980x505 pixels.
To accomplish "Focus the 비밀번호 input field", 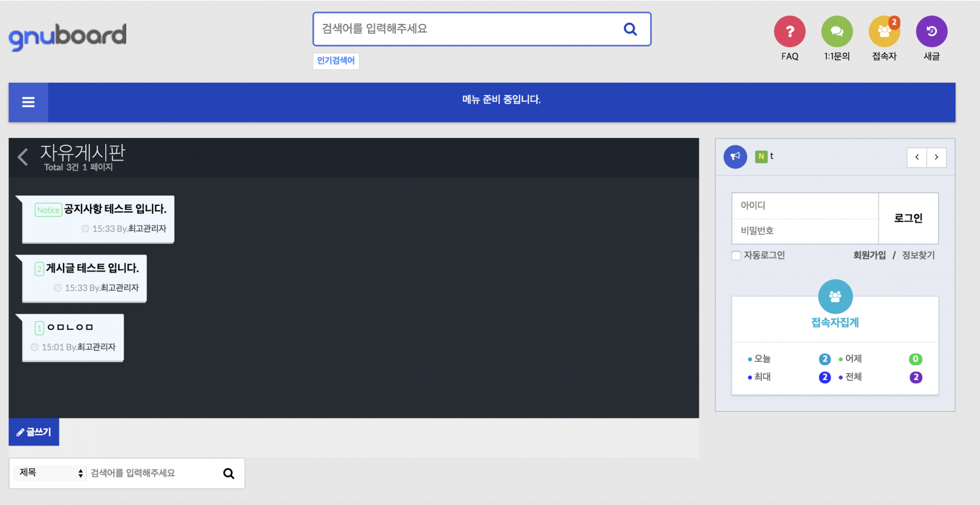I will (x=805, y=231).
